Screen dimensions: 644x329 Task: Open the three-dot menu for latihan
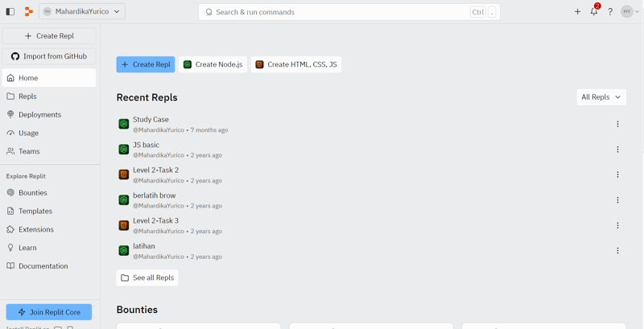[617, 251]
